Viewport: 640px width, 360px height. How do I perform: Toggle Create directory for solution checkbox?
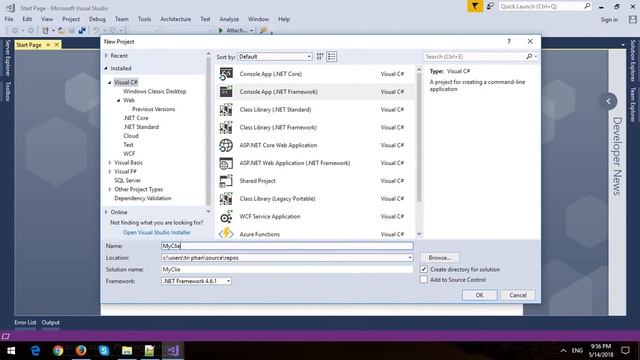[x=424, y=269]
